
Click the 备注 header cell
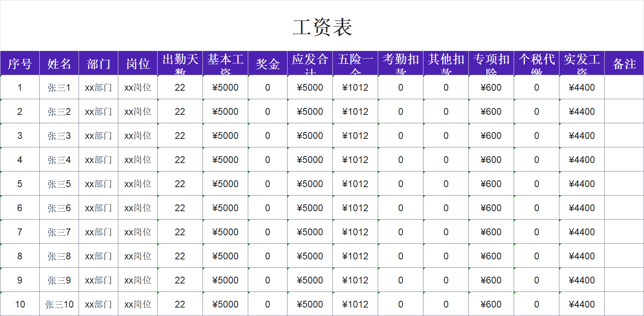click(624, 63)
